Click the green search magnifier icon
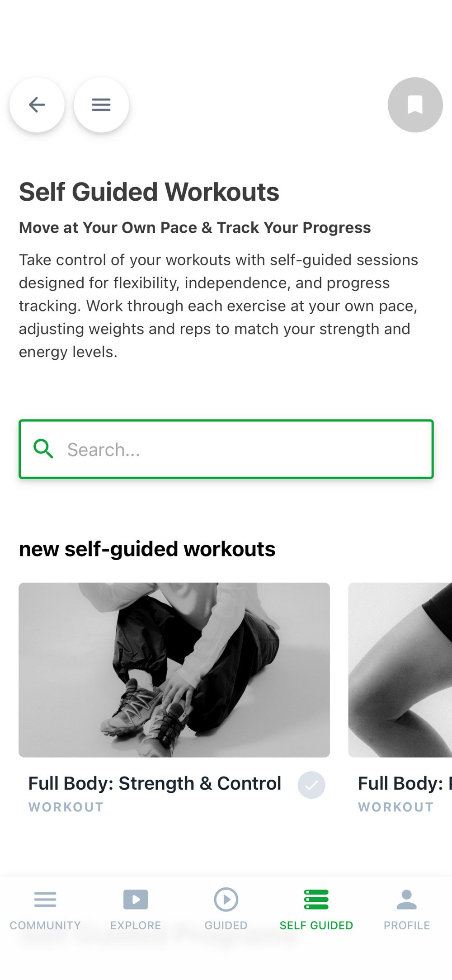The width and height of the screenshot is (452, 980). tap(43, 449)
